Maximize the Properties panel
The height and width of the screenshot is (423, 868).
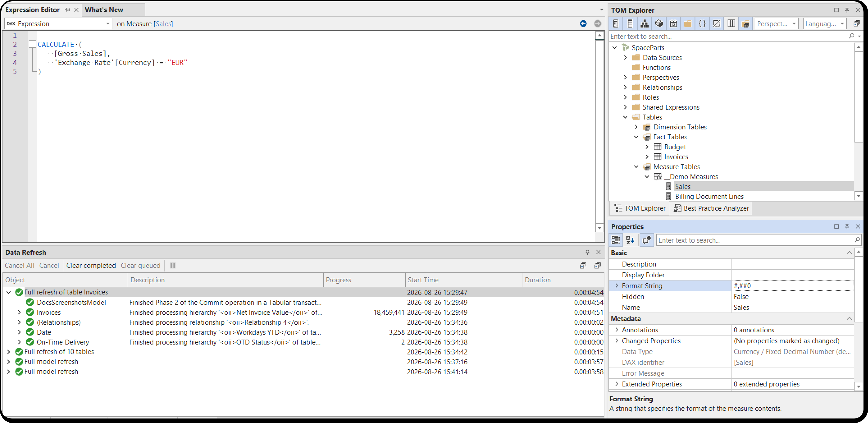(836, 226)
